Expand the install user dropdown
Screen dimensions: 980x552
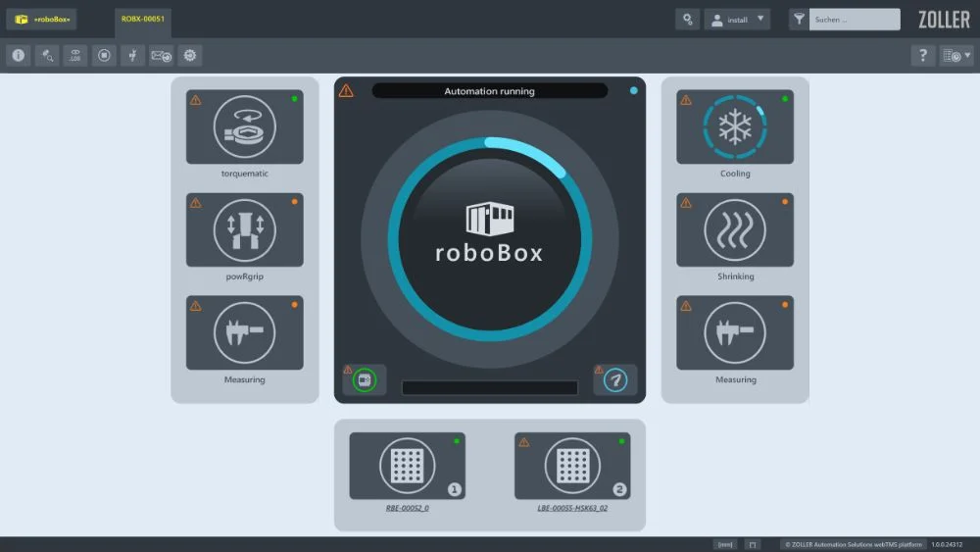pos(737,20)
